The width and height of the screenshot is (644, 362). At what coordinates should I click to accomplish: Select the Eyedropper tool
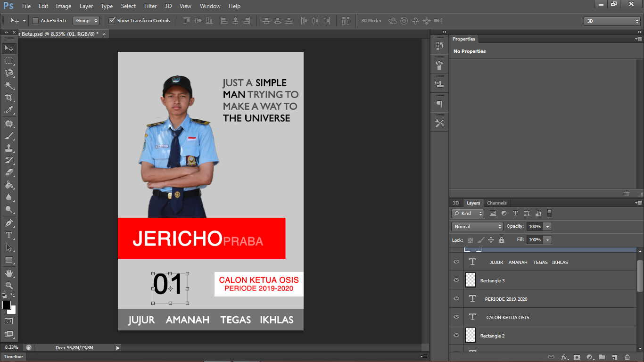click(x=9, y=110)
